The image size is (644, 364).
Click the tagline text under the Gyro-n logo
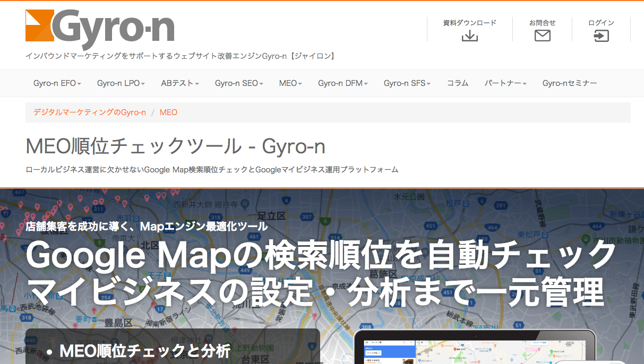[181, 56]
